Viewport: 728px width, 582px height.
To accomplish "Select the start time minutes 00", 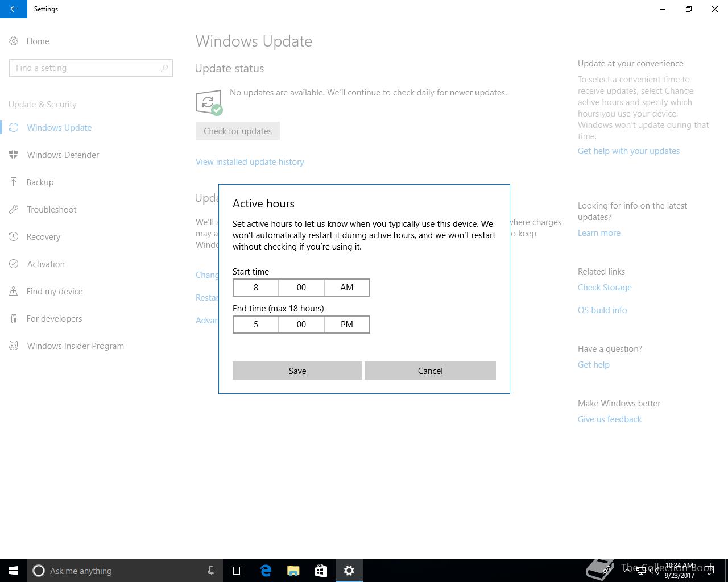I will coord(301,288).
